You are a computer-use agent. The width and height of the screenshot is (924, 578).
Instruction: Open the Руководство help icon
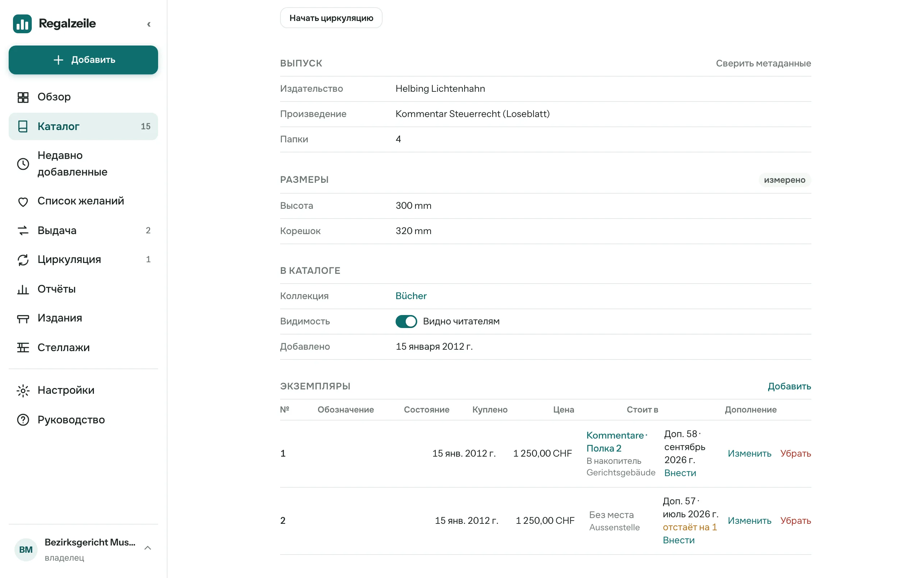point(23,420)
